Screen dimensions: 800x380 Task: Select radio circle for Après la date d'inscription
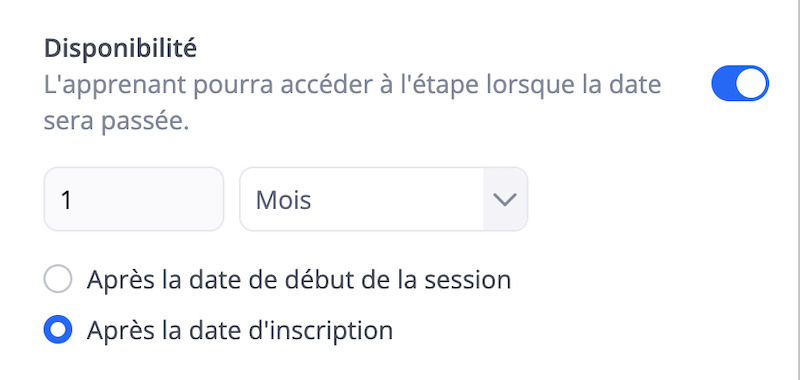click(x=58, y=330)
